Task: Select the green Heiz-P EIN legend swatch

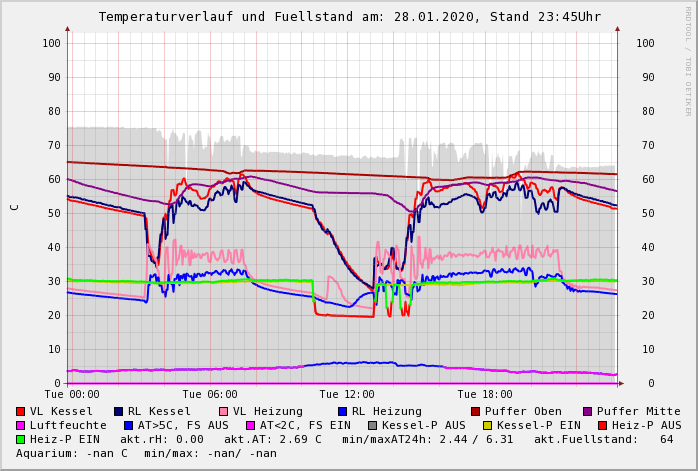Action: coord(21,439)
